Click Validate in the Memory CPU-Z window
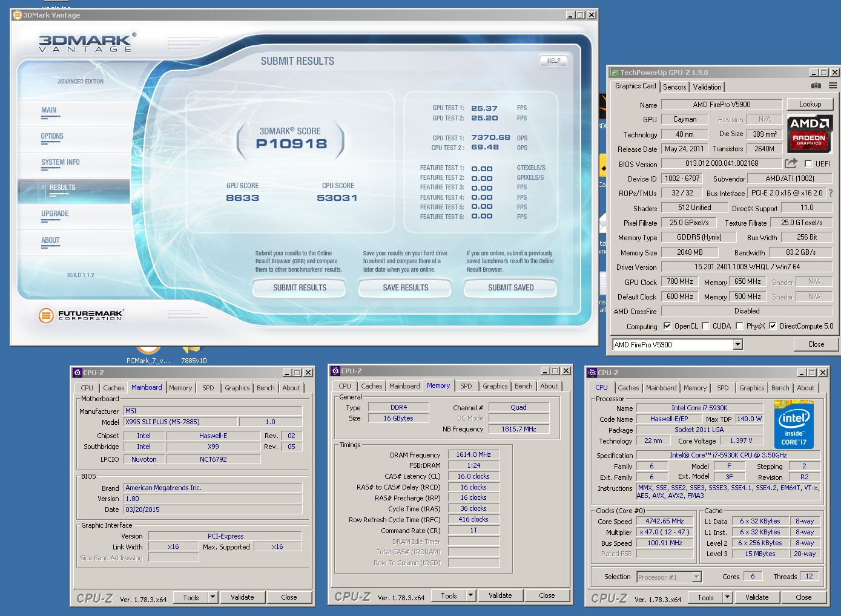This screenshot has height=616, width=841. pyautogui.click(x=500, y=595)
